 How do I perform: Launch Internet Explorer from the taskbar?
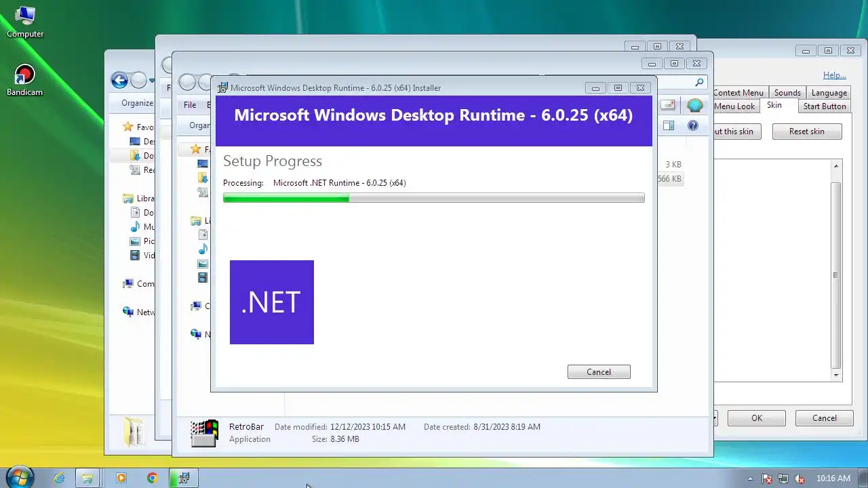[x=59, y=478]
